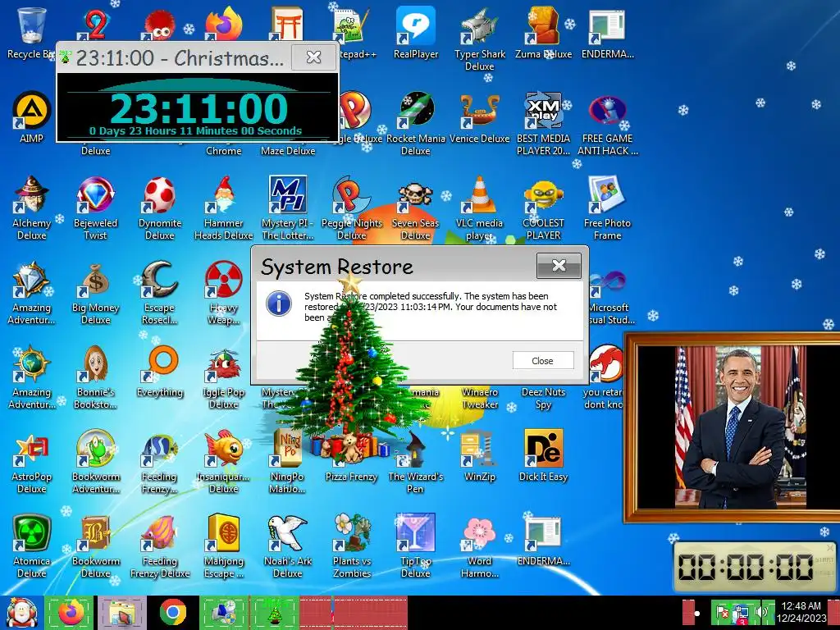840x630 pixels.
Task: Close System Restore with X button
Action: coord(559,265)
